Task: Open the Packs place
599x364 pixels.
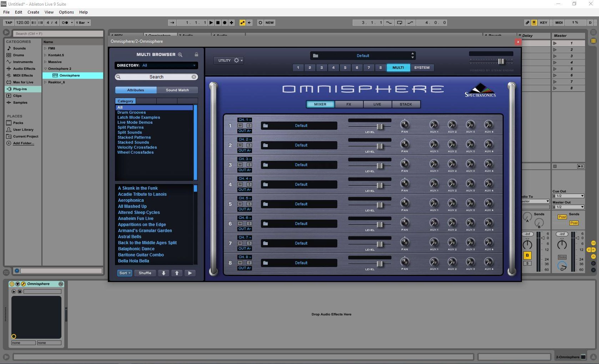Action: [x=18, y=123]
